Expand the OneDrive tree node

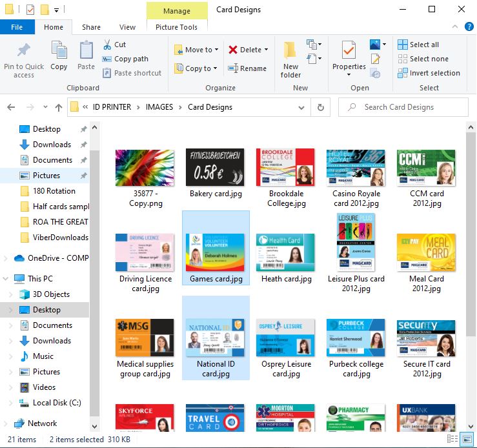[x=5, y=258]
